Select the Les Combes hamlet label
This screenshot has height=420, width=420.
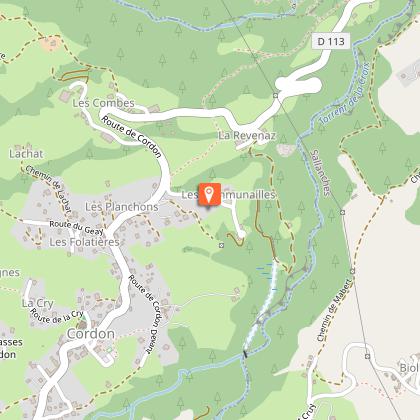pyautogui.click(x=103, y=103)
